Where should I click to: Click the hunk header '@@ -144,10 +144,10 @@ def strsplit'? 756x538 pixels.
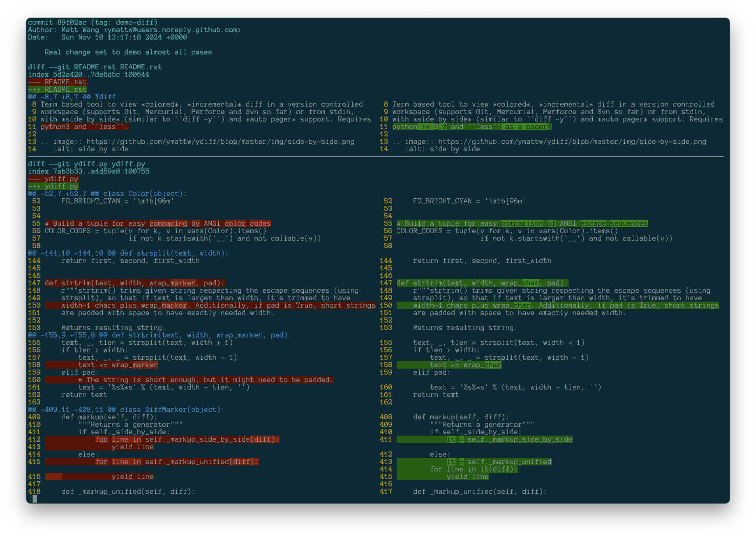pyautogui.click(x=128, y=253)
